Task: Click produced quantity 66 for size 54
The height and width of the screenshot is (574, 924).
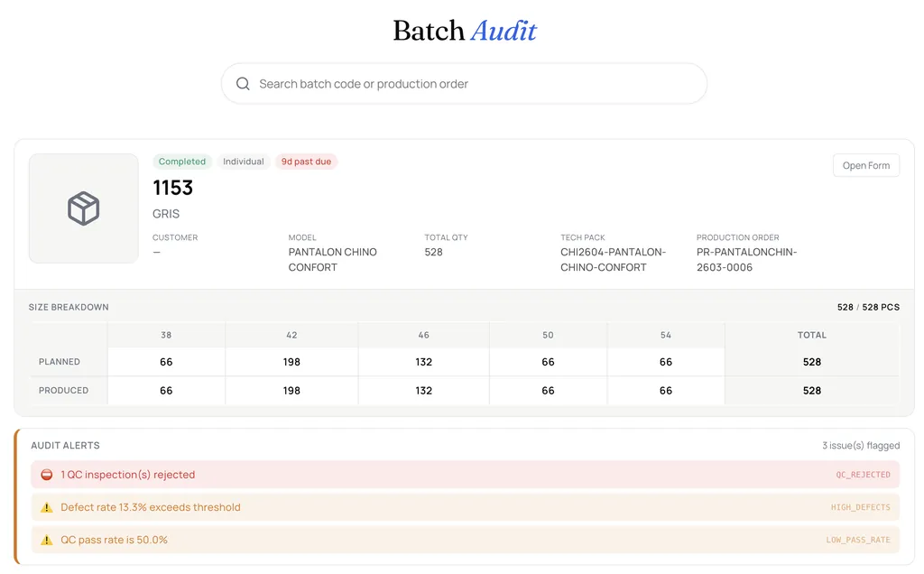Action: 666,391
